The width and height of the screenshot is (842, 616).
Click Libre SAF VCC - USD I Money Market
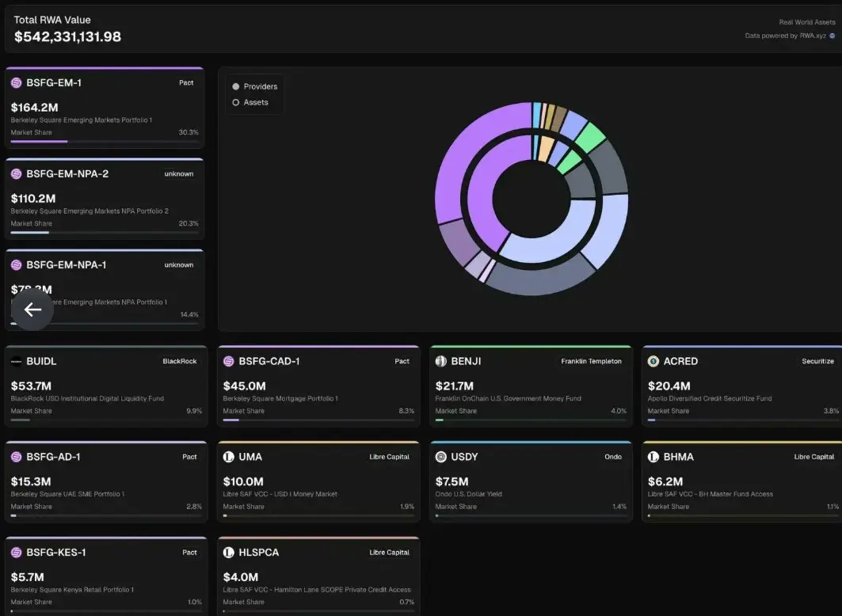click(x=280, y=494)
